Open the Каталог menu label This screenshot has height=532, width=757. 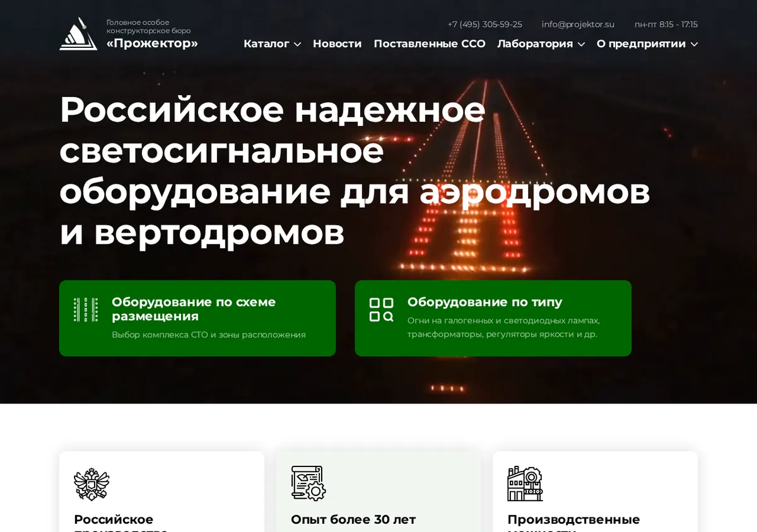[266, 43]
